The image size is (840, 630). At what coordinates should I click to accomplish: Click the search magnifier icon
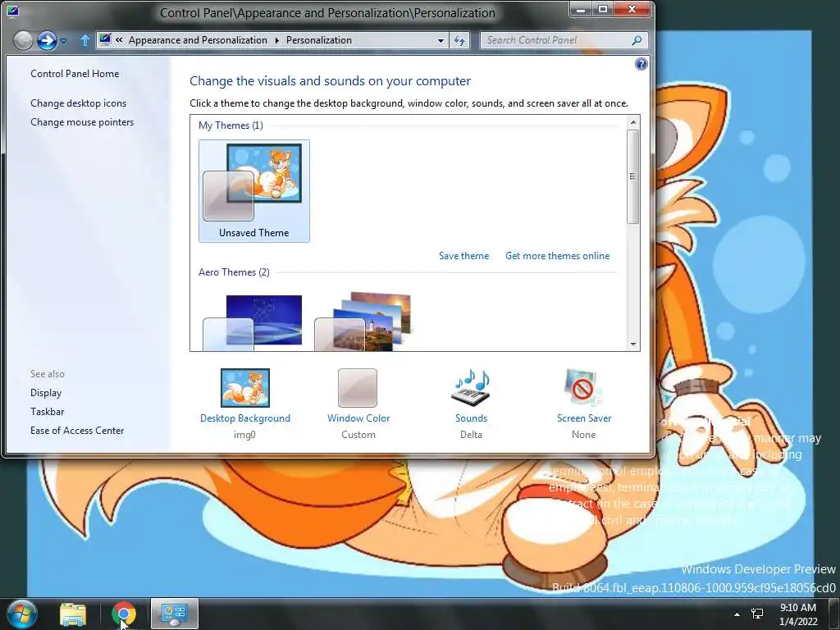click(x=637, y=40)
